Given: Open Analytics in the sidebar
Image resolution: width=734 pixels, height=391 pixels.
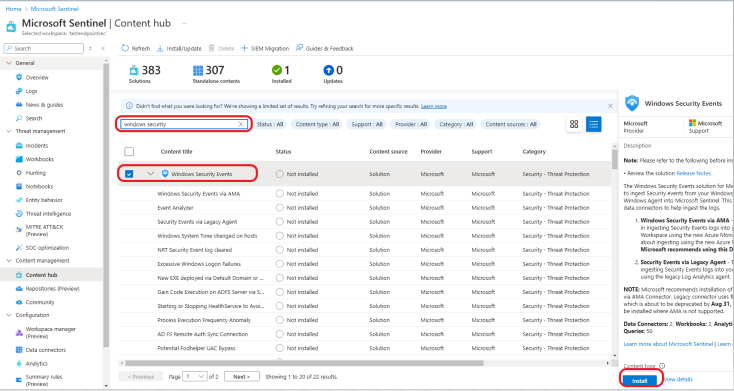Looking at the screenshot, I should tap(37, 363).
